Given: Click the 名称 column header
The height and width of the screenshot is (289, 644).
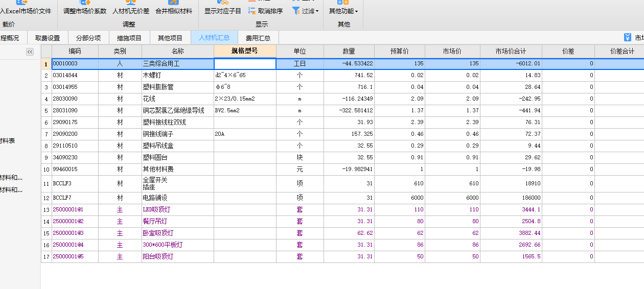Looking at the screenshot, I should pos(178,52).
